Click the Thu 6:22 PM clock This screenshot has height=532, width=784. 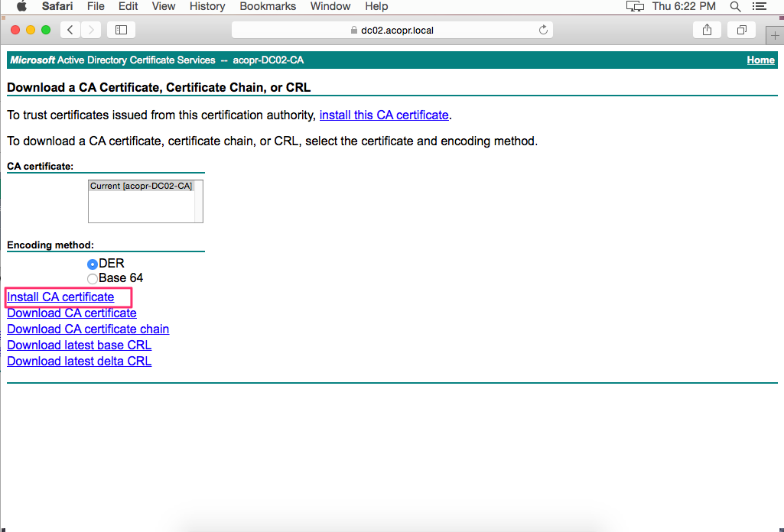coord(684,6)
